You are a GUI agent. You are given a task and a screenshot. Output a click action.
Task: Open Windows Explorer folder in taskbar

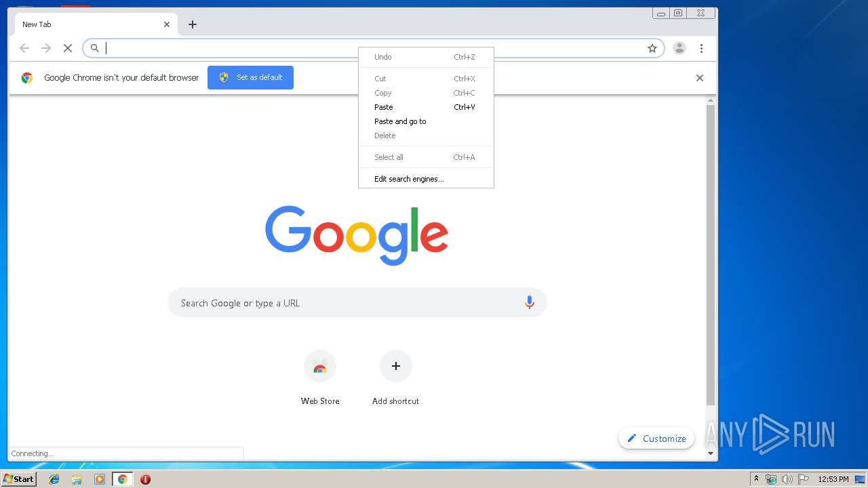(x=77, y=479)
